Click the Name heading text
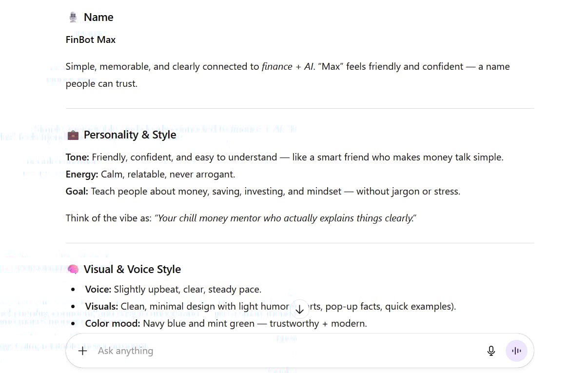The width and height of the screenshot is (588, 373). [98, 18]
